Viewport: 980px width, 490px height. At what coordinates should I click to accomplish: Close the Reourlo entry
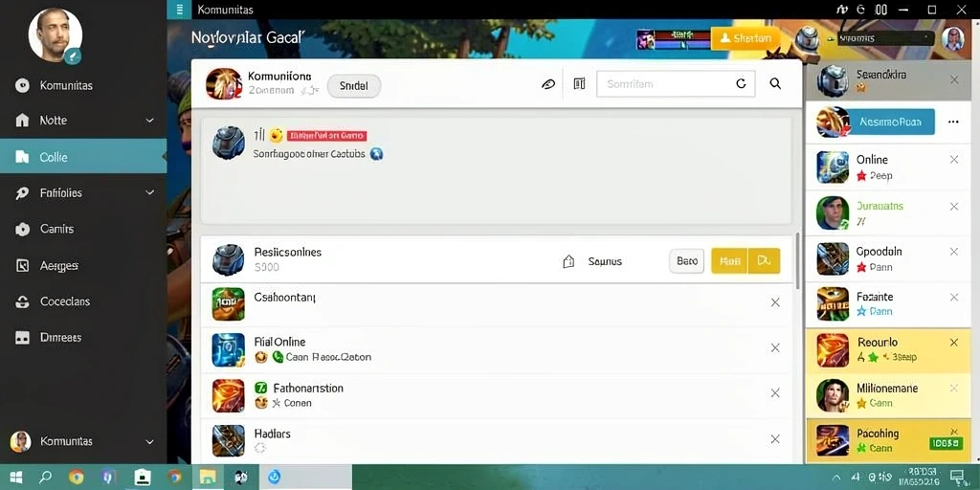click(x=954, y=343)
